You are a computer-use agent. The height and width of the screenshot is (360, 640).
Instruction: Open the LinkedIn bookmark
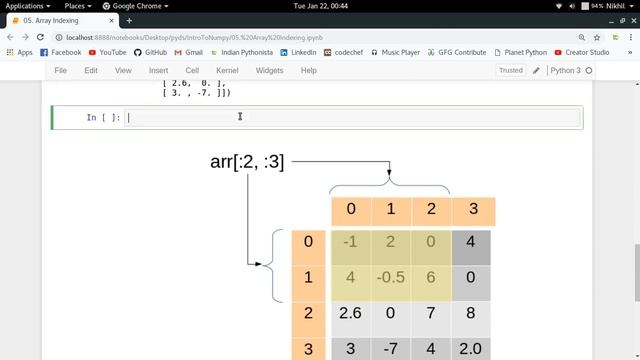coord(298,52)
